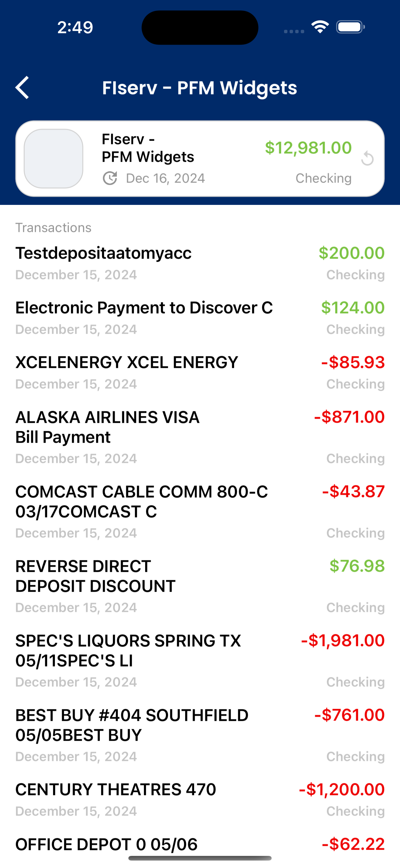Click the refresh icon beside balance

pyautogui.click(x=367, y=158)
